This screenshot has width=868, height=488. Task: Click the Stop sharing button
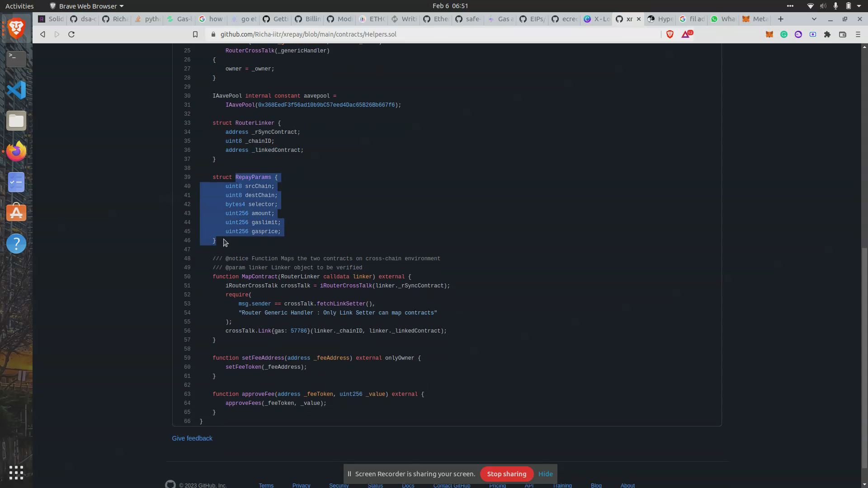point(506,474)
